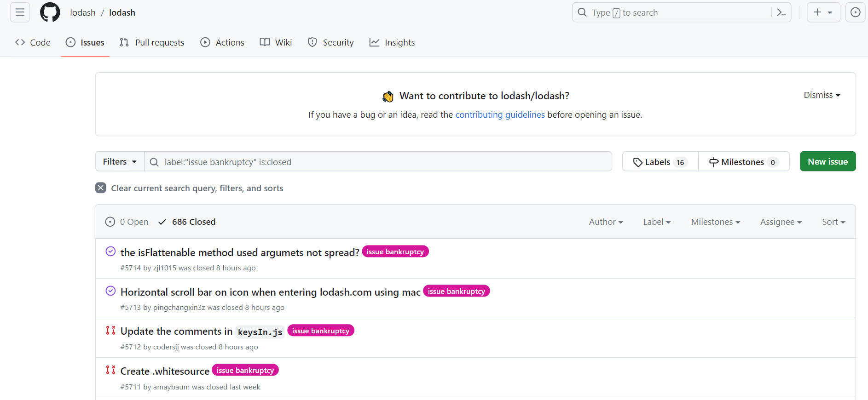Expand the Sort dropdown
Screen dimensions: 868x400
coord(833,222)
